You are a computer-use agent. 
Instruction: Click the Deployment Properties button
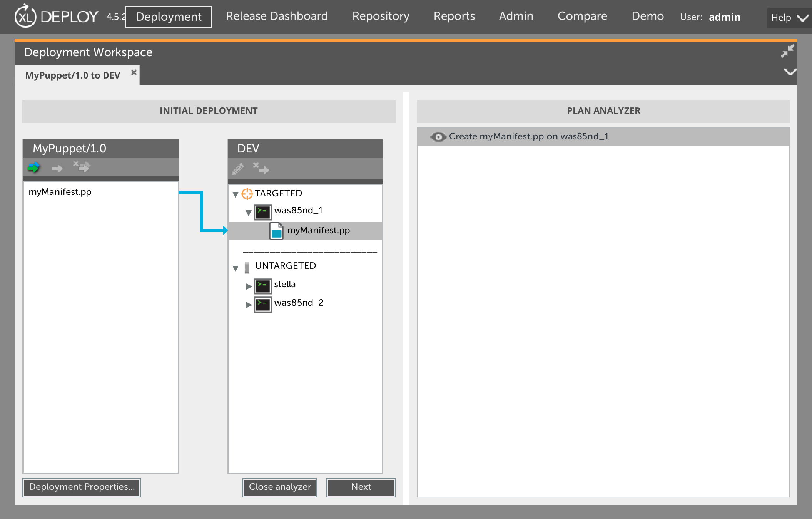(x=82, y=487)
